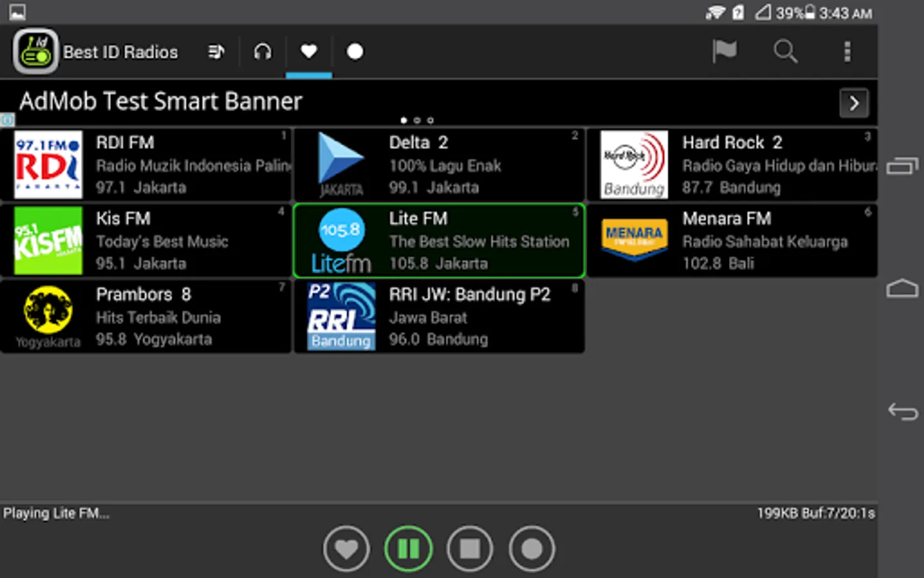
Task: Open the recordings circle tab
Action: pos(355,51)
